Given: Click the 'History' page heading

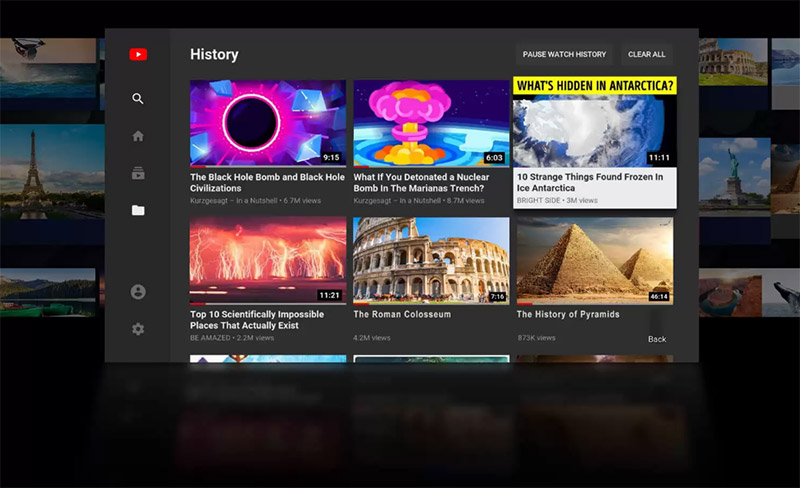Looking at the screenshot, I should click(214, 54).
